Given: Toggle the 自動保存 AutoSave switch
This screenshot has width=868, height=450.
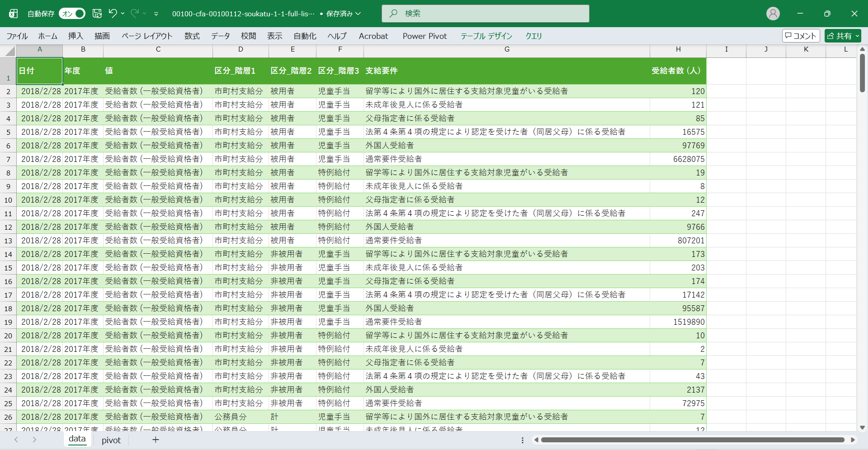Looking at the screenshot, I should (72, 14).
